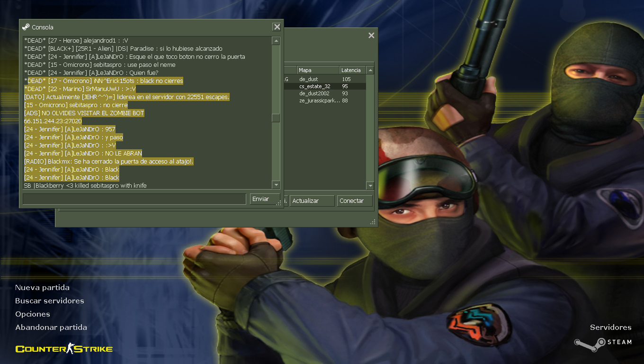Click latency value 105 in server list
This screenshot has height=364, width=644.
346,79
